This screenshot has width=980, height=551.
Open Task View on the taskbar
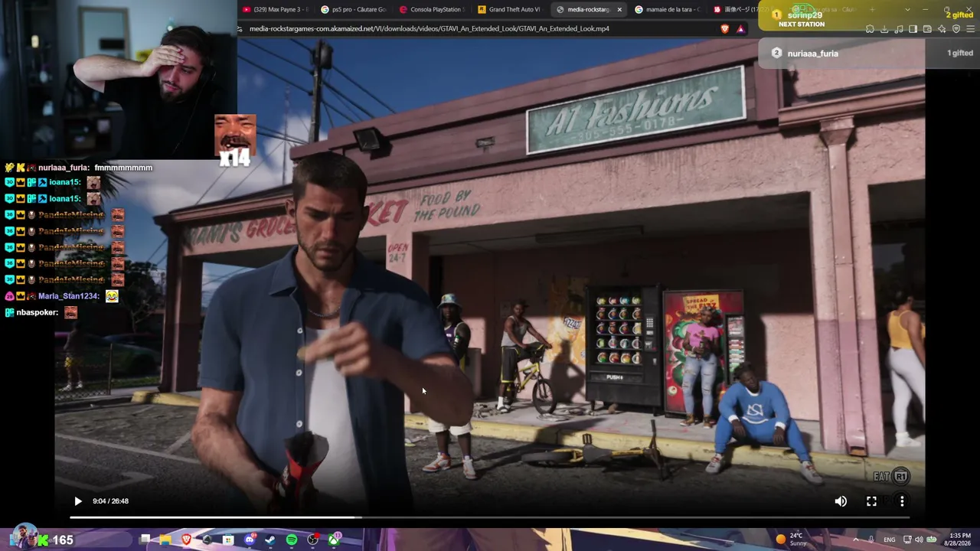pyautogui.click(x=145, y=540)
